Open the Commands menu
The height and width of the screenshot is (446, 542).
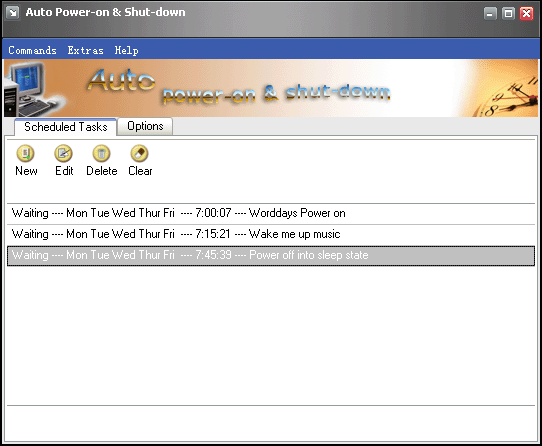click(x=32, y=50)
